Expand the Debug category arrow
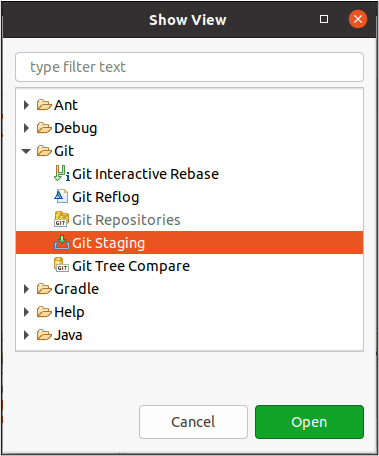 26,128
